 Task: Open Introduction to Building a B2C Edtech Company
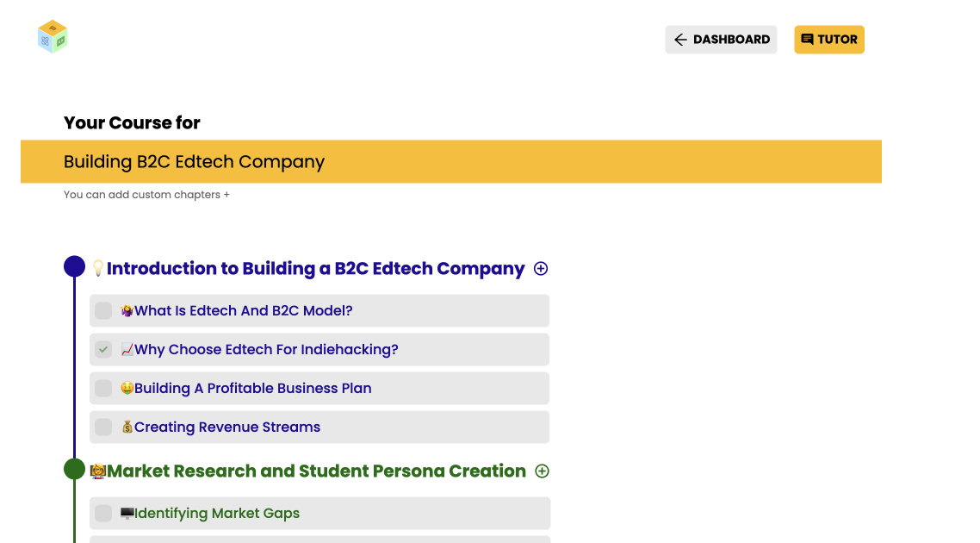(316, 268)
